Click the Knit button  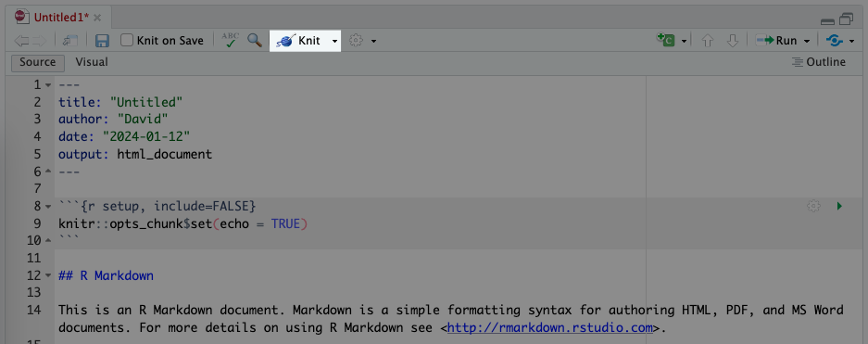tap(299, 41)
